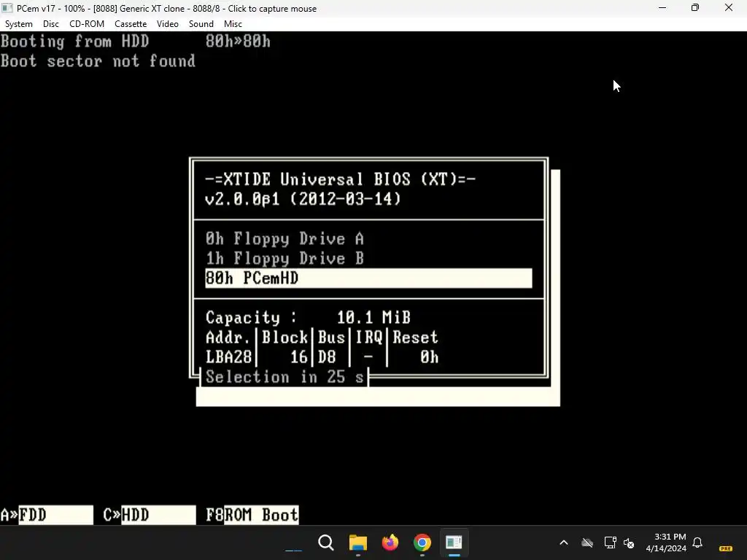Open the Cassette menu
747x560 pixels.
[x=131, y=24]
